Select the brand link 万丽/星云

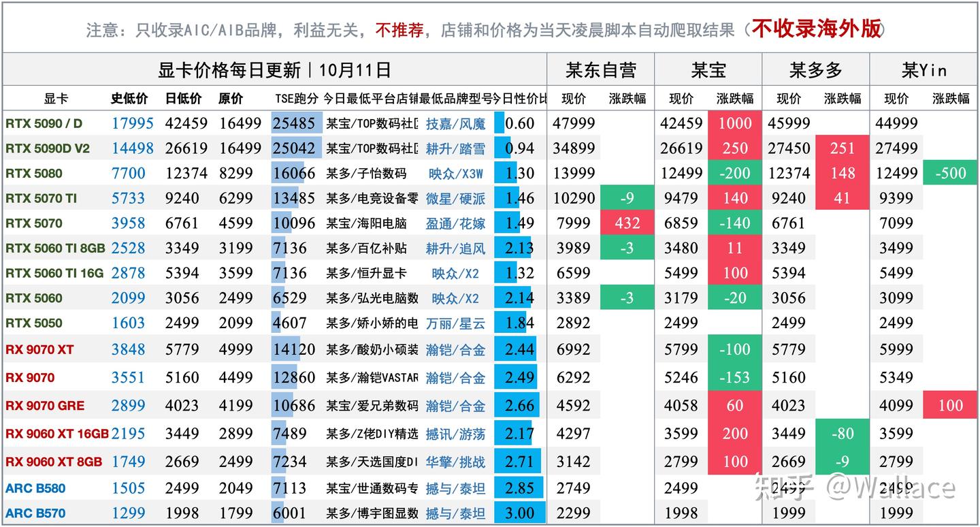[x=456, y=323]
